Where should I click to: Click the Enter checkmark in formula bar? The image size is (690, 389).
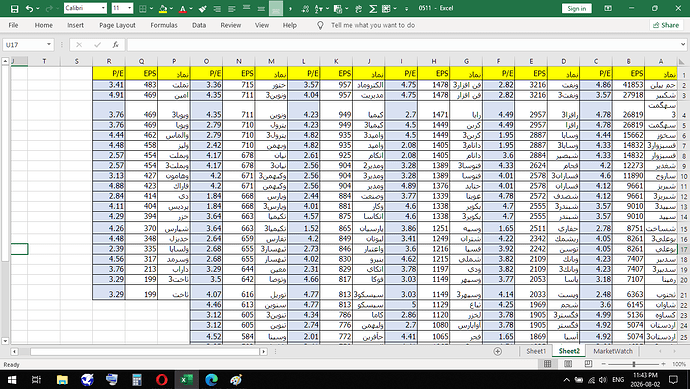point(97,44)
